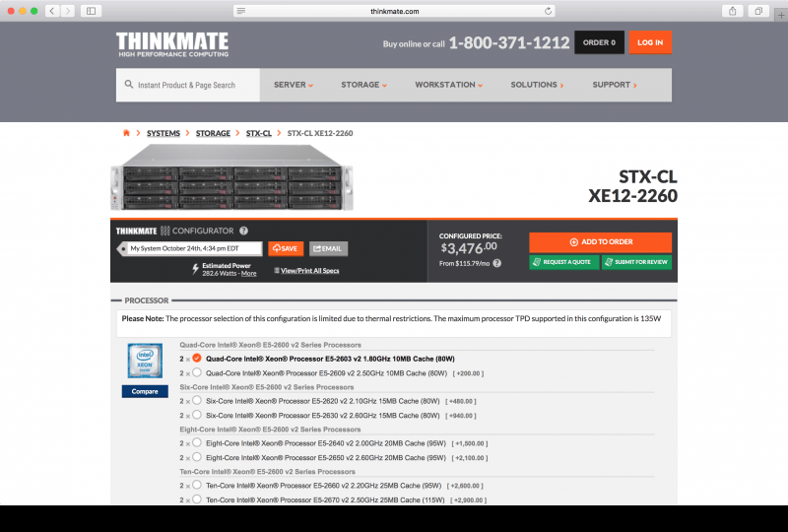Click the home icon in breadcrumb
Screen dimensions: 788x532
tap(126, 133)
